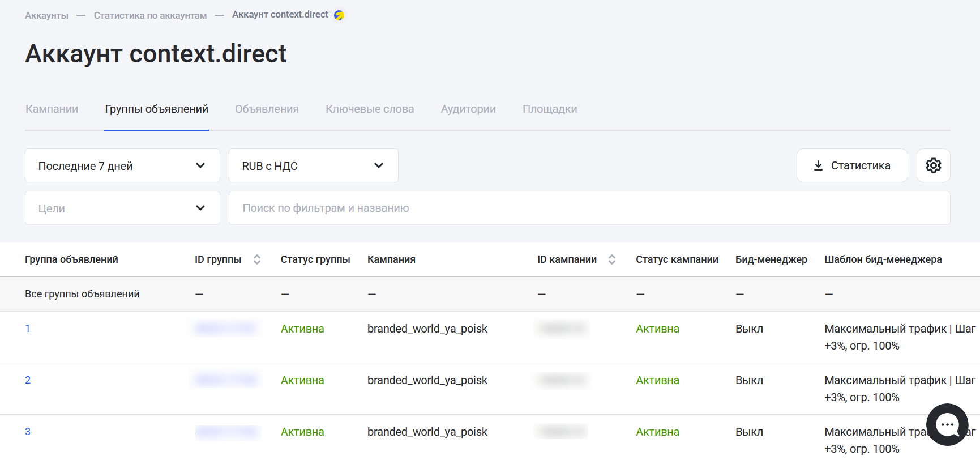The height and width of the screenshot is (464, 980).
Task: Go to Статистика по аккаунтам breadcrumb
Action: 150,15
